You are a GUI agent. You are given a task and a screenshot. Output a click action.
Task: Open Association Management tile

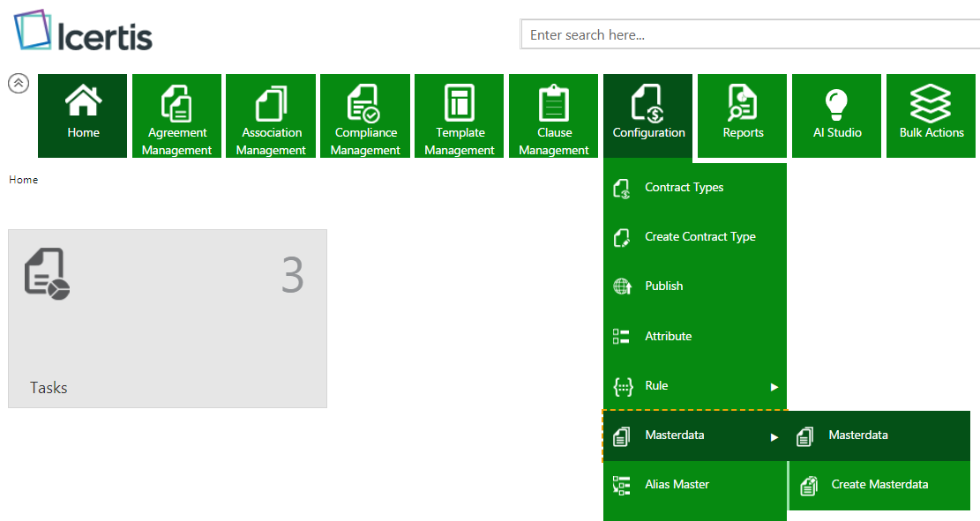point(271,115)
